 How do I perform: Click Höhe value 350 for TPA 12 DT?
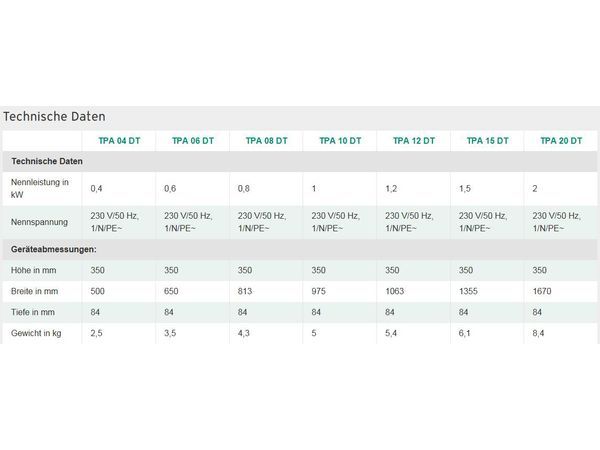(392, 270)
